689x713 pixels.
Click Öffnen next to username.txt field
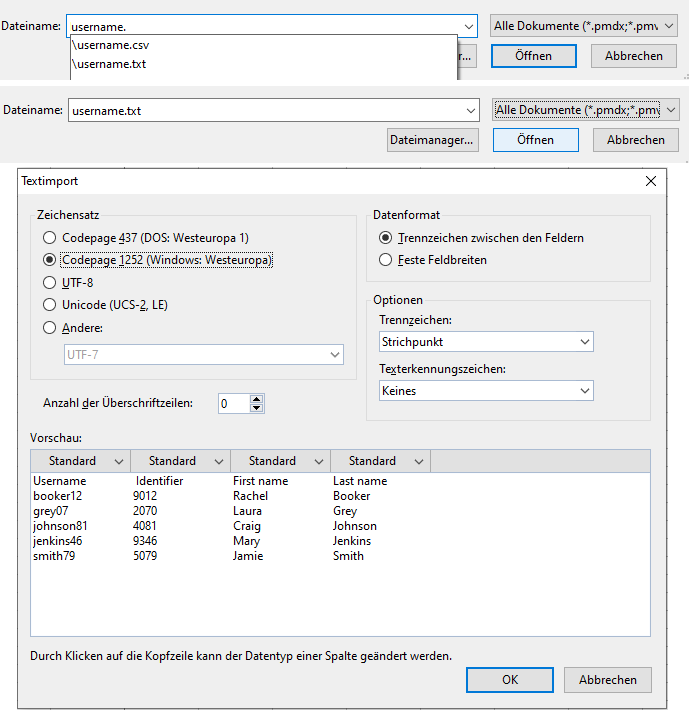(x=535, y=140)
